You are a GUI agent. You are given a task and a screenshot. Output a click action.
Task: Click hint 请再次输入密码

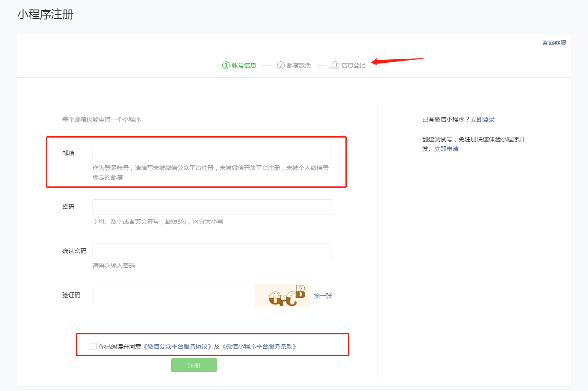114,266
